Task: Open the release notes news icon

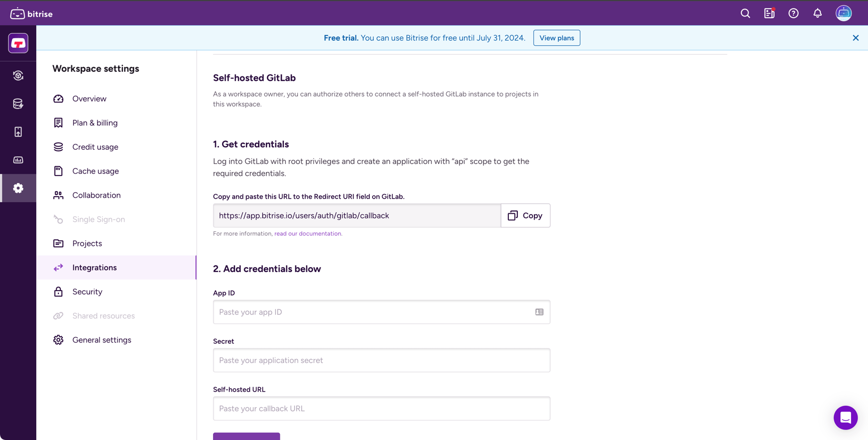Action: tap(770, 14)
